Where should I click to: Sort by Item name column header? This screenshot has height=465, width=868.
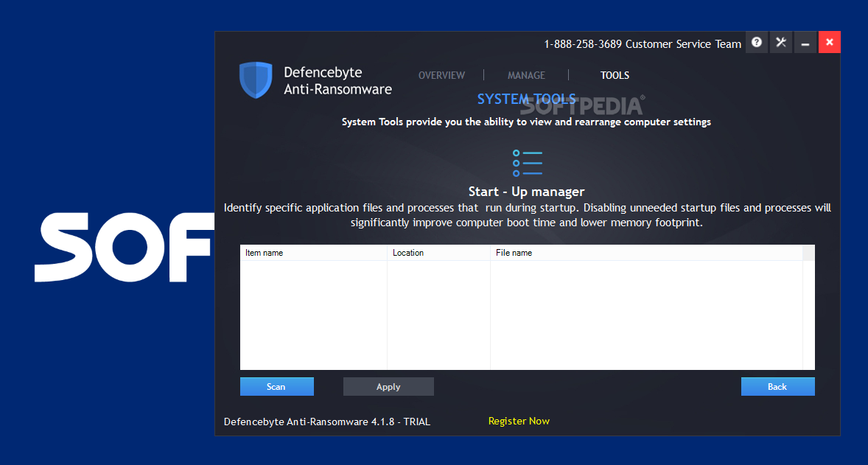(x=313, y=253)
